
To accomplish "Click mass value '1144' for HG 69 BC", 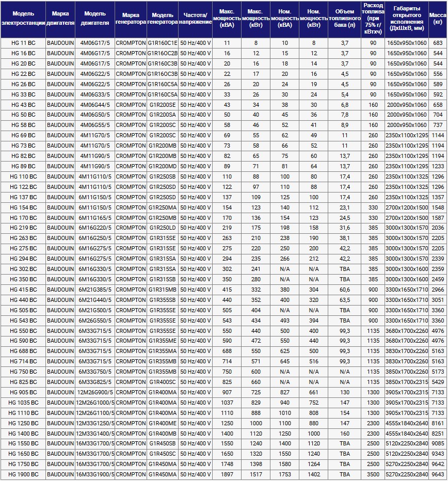I will tap(438, 135).
